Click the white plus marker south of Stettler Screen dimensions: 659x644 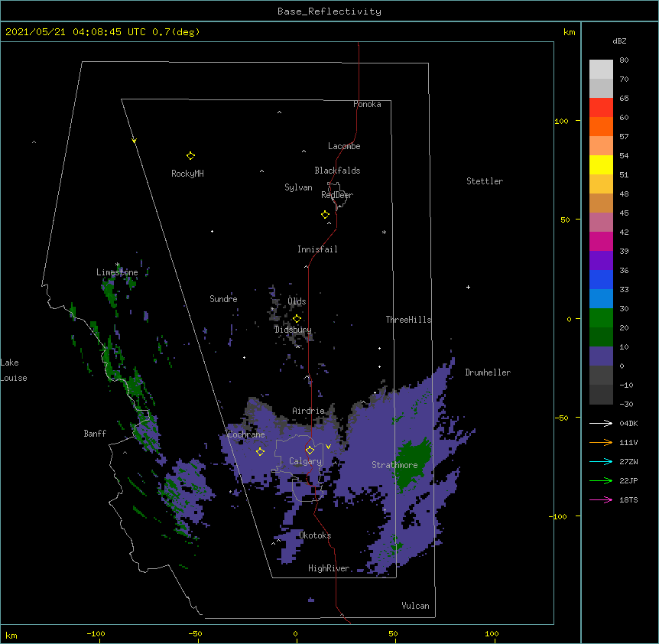click(468, 287)
